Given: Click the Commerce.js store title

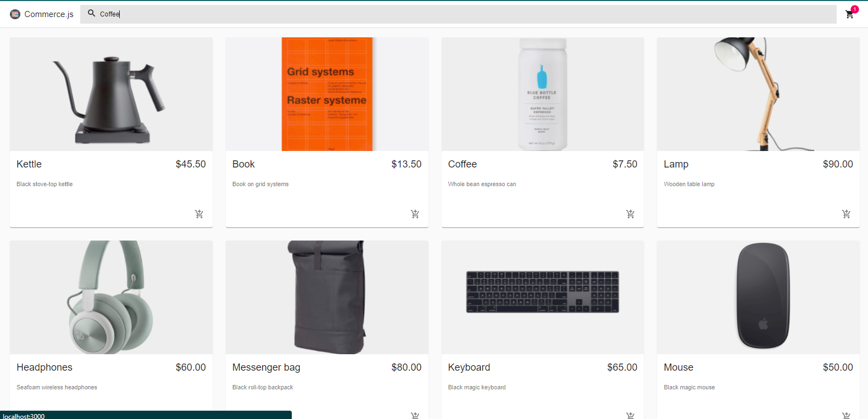Looking at the screenshot, I should [x=49, y=14].
